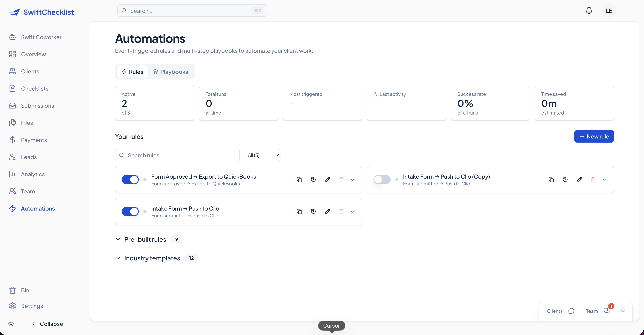The width and height of the screenshot is (644, 335).
Task: Open the All (3) filter dropdown
Action: (262, 155)
